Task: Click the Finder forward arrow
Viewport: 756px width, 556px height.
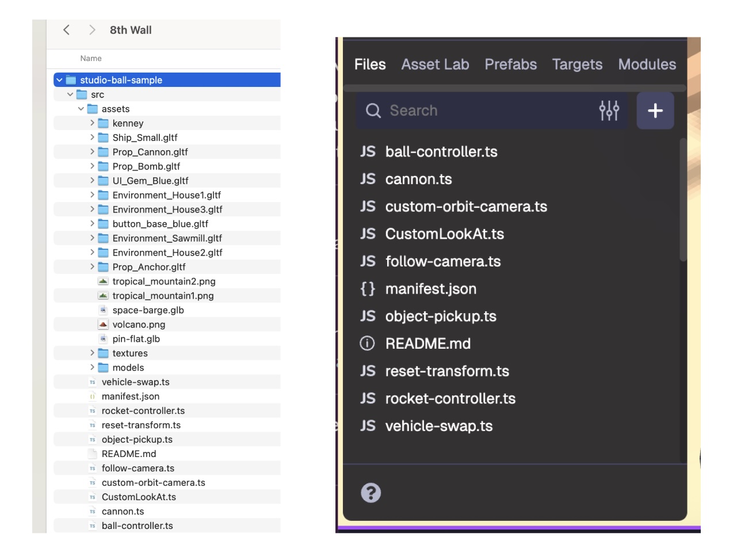Action: [92, 30]
